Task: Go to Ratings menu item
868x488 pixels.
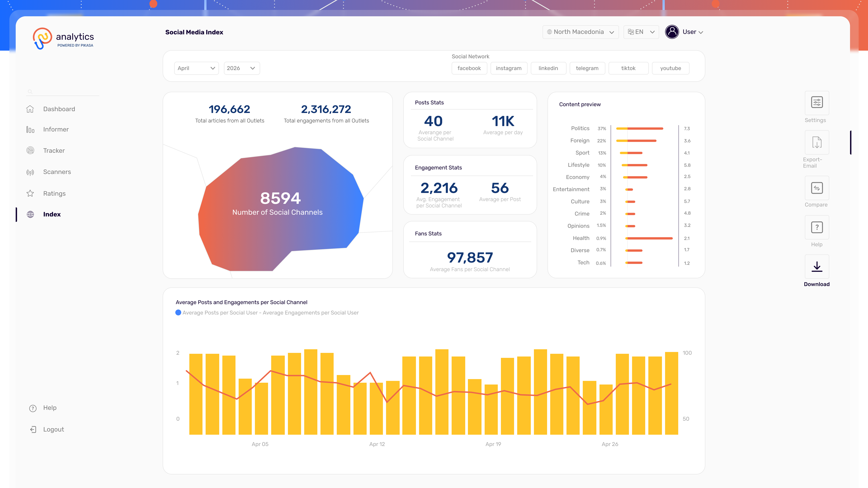Action: (54, 194)
